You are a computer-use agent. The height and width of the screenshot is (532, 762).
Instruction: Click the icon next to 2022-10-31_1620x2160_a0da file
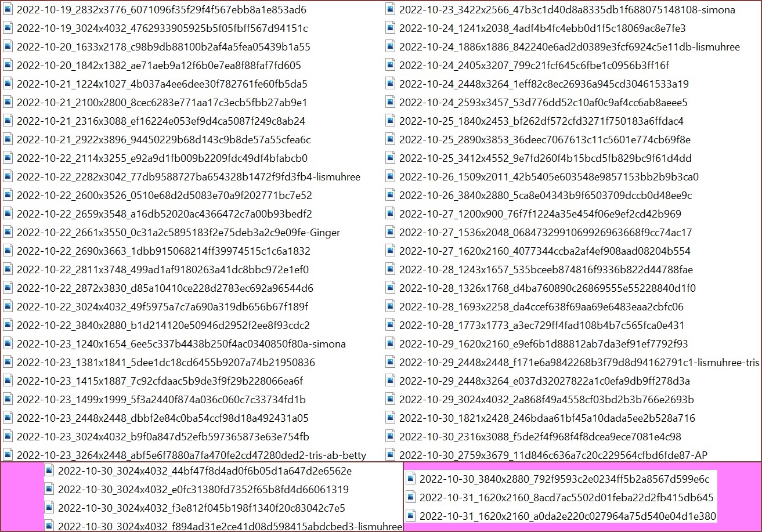click(x=411, y=516)
